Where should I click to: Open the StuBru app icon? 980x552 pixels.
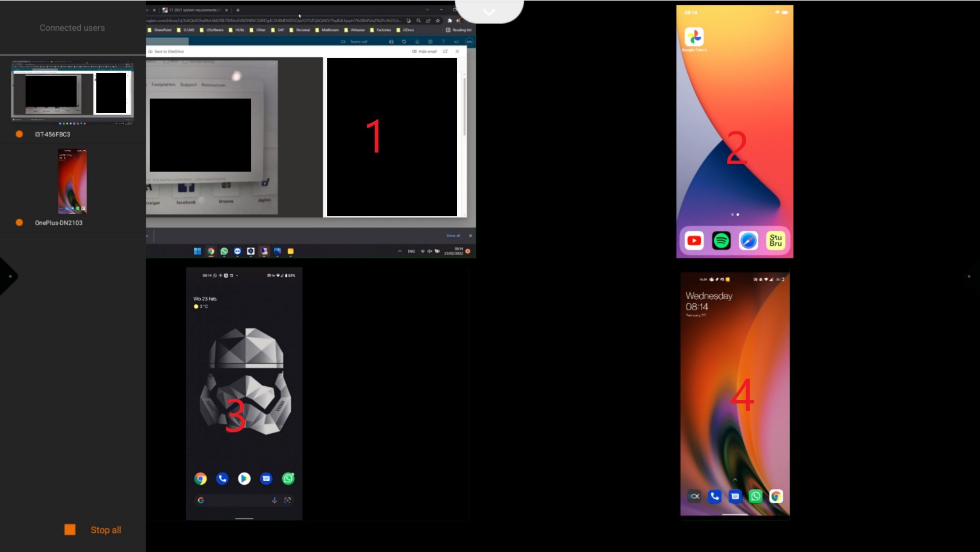(x=776, y=241)
